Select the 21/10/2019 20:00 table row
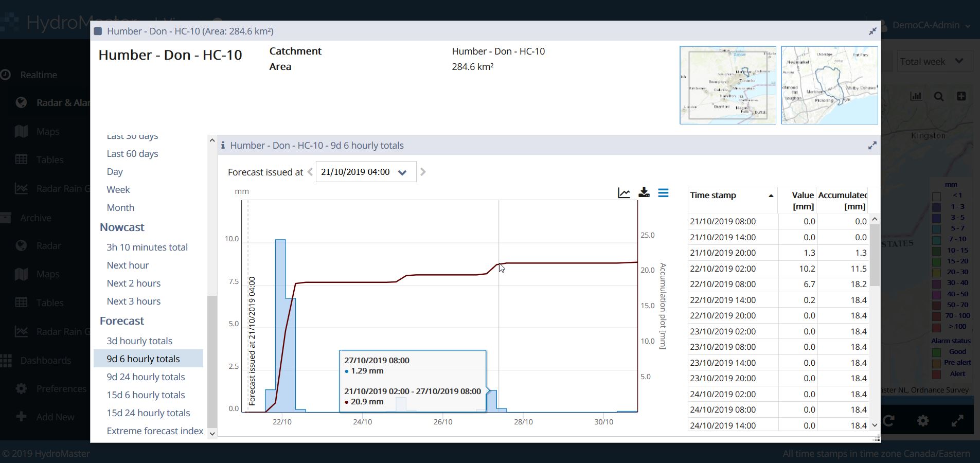 click(778, 253)
